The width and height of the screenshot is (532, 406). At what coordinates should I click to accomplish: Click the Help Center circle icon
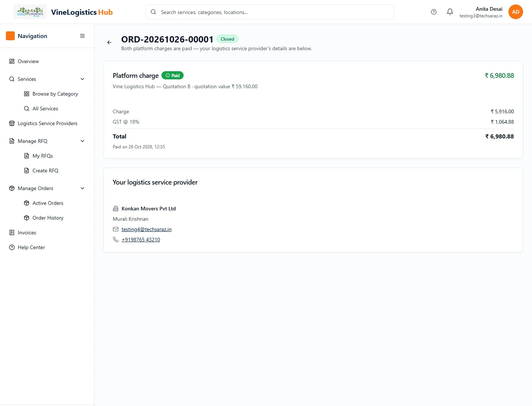[x=12, y=247]
